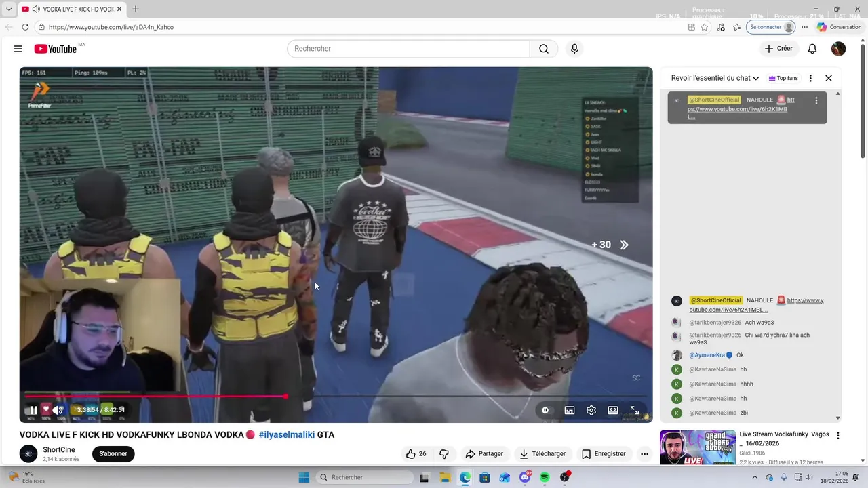Image resolution: width=868 pixels, height=488 pixels.
Task: Expand the Revoir l'essentiel du chat dropdown
Action: pyautogui.click(x=715, y=78)
